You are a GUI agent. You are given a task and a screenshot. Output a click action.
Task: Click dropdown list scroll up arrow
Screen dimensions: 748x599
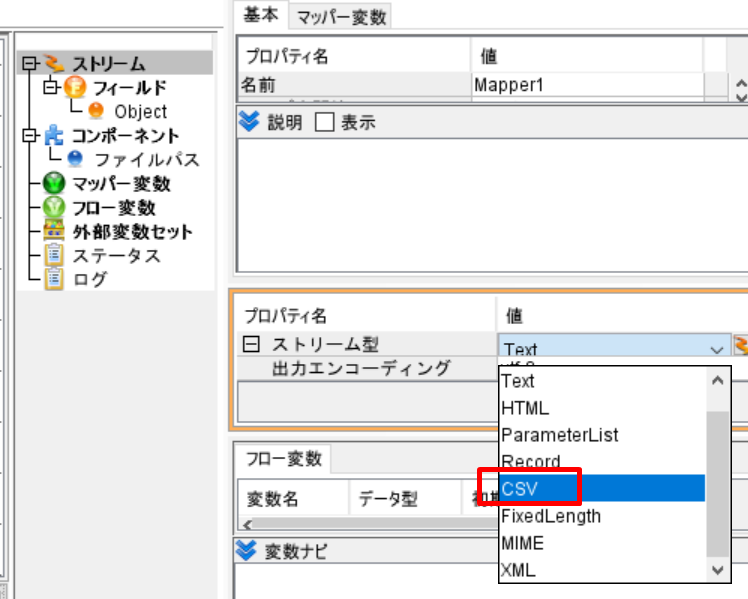click(718, 381)
